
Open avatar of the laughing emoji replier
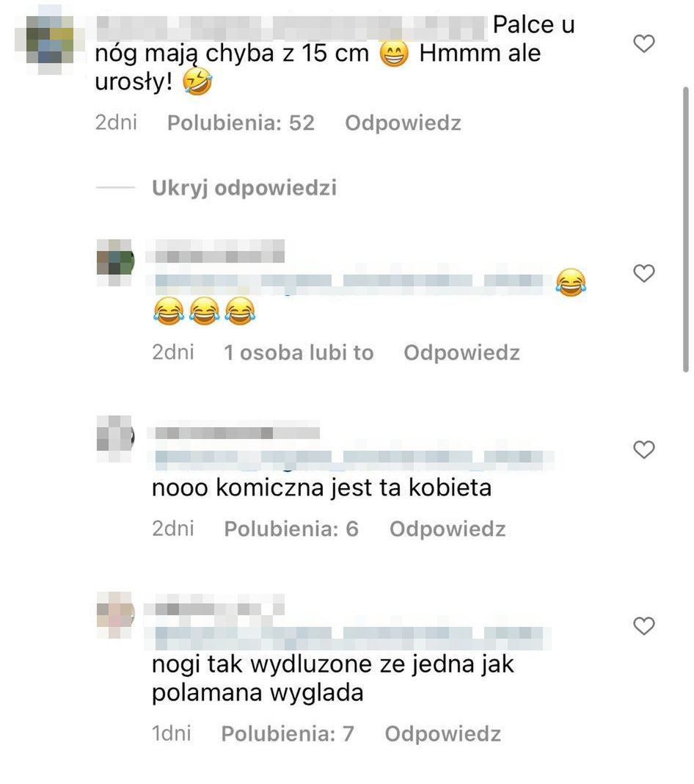coord(115,261)
